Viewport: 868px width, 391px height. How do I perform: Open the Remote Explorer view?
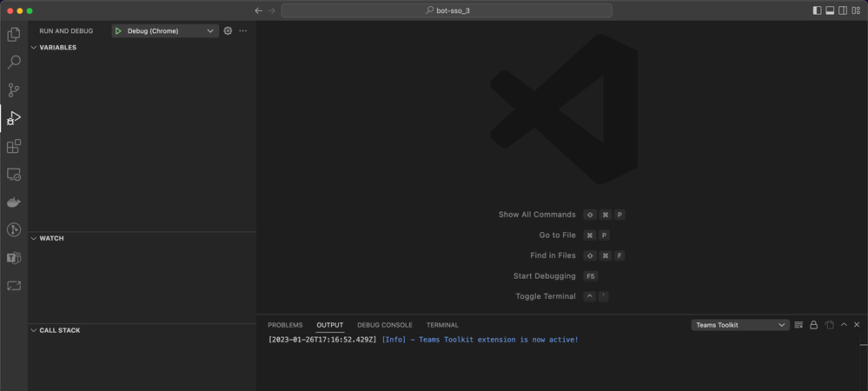pyautogui.click(x=14, y=175)
